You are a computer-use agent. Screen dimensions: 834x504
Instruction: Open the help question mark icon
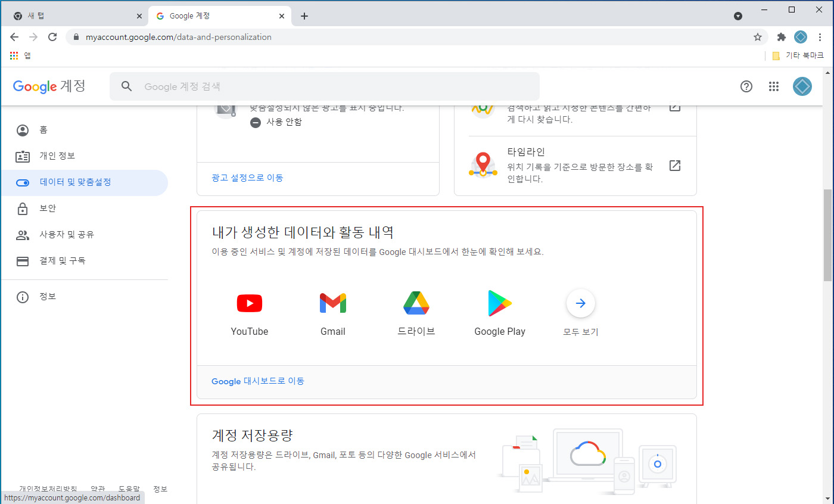746,86
